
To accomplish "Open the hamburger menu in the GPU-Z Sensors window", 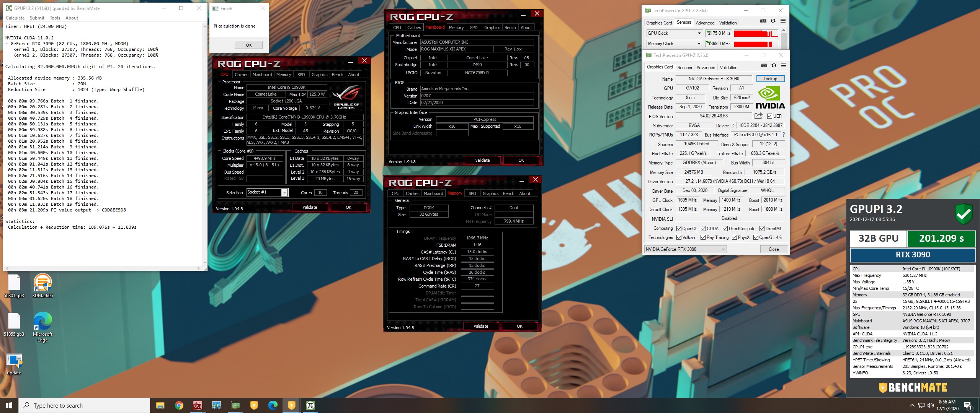I will point(783,21).
